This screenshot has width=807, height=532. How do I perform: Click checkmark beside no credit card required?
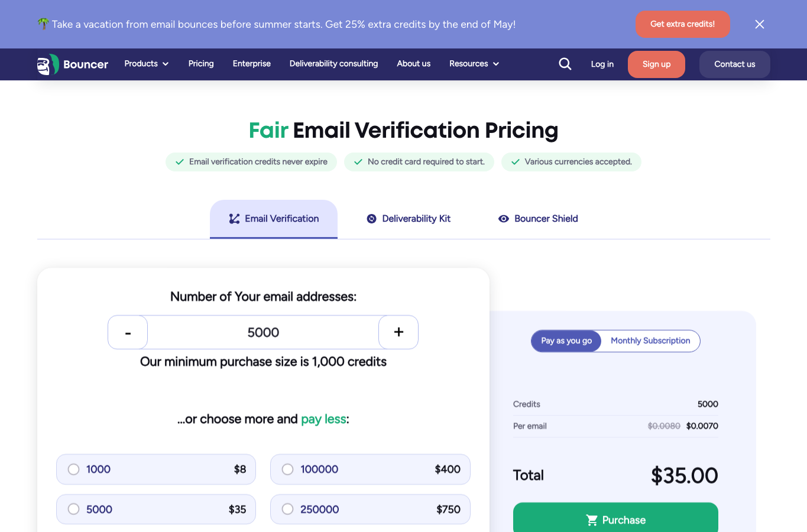point(358,162)
